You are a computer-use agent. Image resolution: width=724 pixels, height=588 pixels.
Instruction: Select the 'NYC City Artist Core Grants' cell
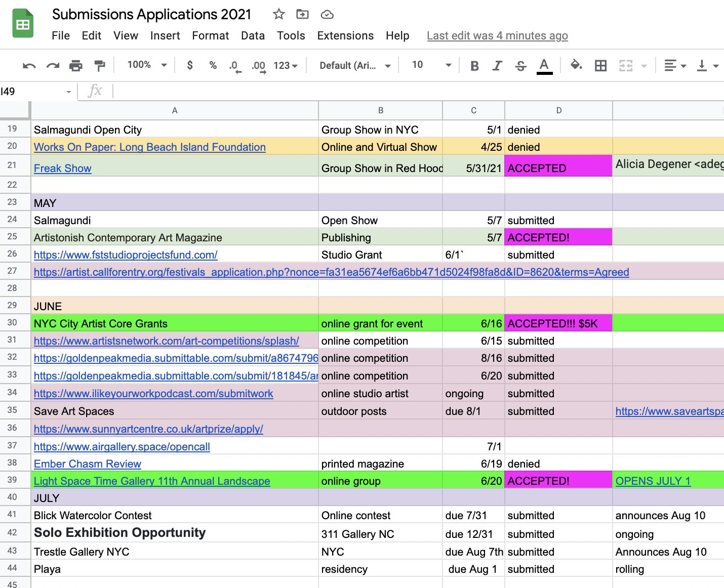[x=175, y=323]
